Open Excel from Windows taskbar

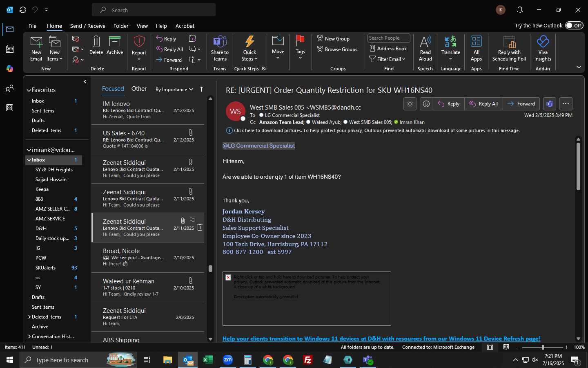[x=208, y=360]
